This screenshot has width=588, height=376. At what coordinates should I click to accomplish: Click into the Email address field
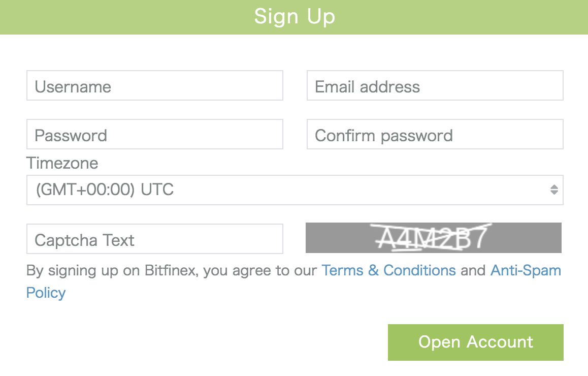(x=435, y=85)
